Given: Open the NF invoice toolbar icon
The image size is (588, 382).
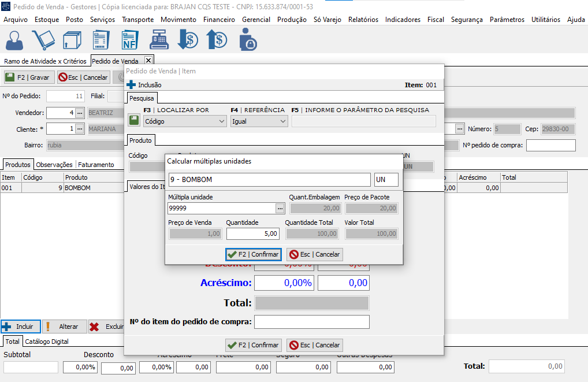Looking at the screenshot, I should pyautogui.click(x=130, y=40).
